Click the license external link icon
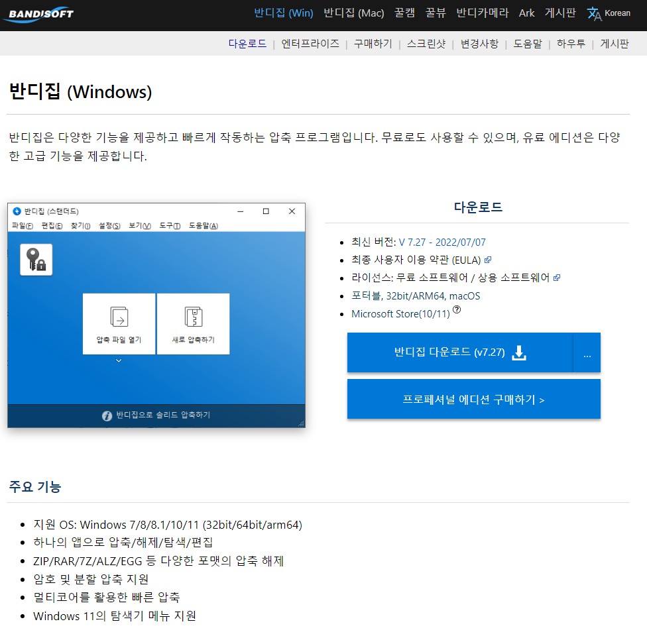The width and height of the screenshot is (647, 644). [557, 278]
